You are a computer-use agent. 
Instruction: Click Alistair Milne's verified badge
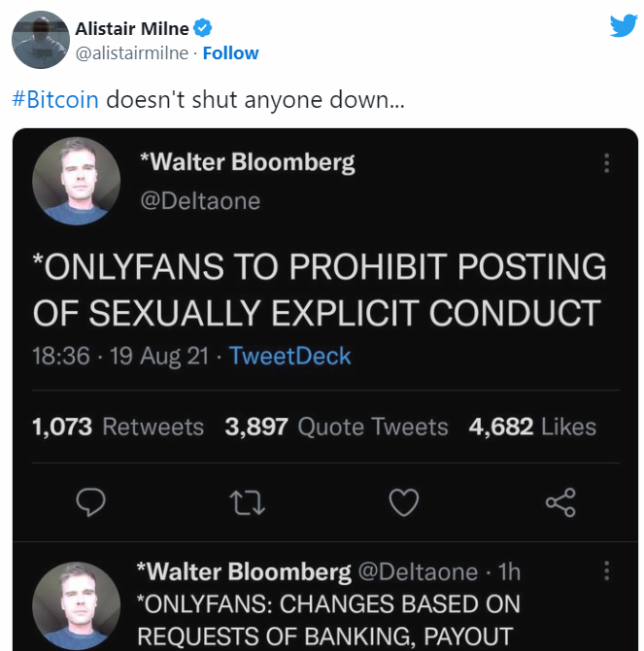[x=204, y=29]
